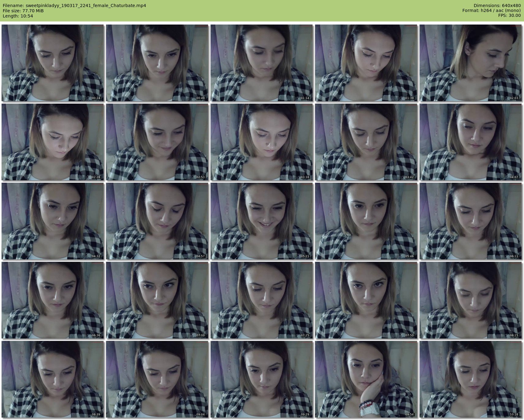Image resolution: width=524 pixels, height=420 pixels.
Task: Click the final thumbnail at 10:18
Action: pos(470,379)
